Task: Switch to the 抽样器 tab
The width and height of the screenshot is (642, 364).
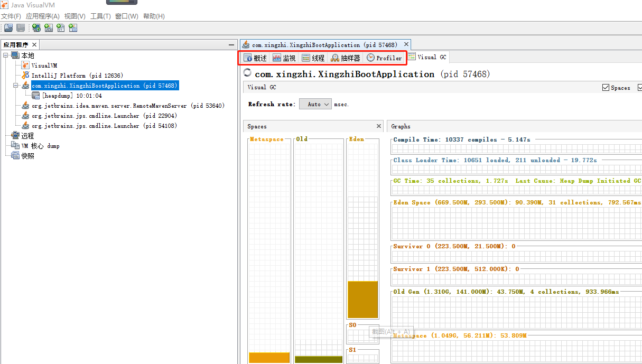Action: 346,58
